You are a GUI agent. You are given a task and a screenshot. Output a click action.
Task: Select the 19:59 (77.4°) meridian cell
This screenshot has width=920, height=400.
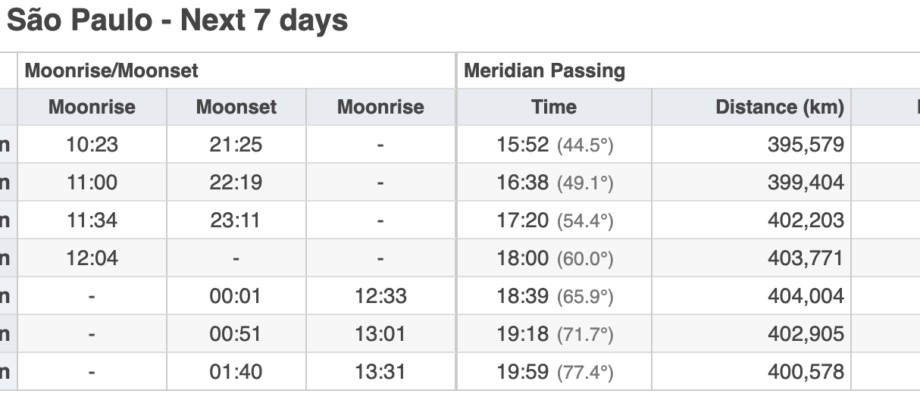pyautogui.click(x=554, y=371)
